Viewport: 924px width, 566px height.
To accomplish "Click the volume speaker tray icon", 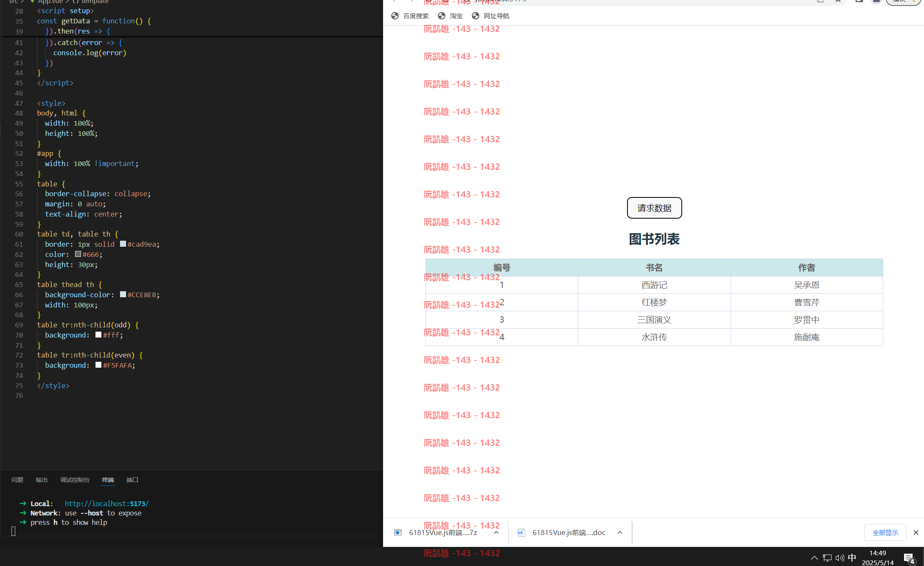I will [840, 558].
